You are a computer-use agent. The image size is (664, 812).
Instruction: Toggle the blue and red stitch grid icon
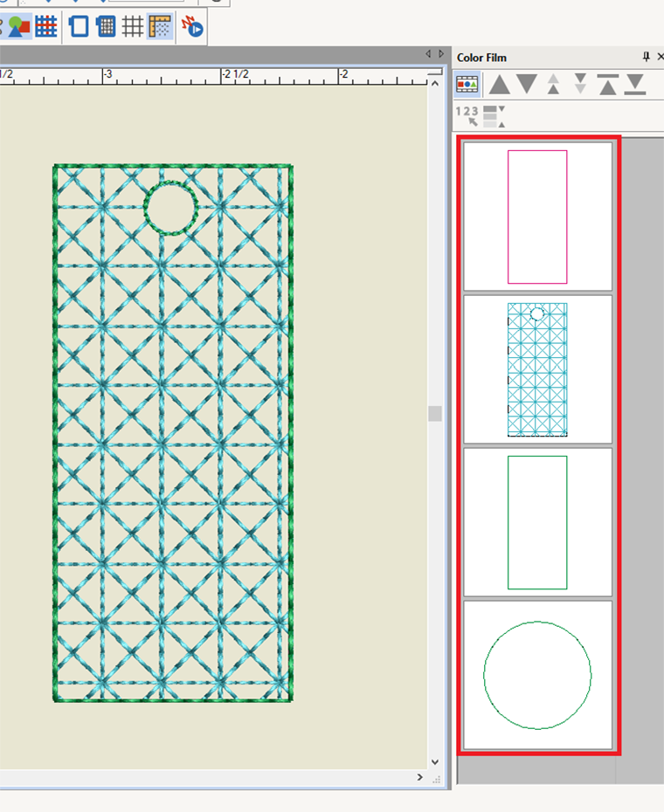point(46,26)
